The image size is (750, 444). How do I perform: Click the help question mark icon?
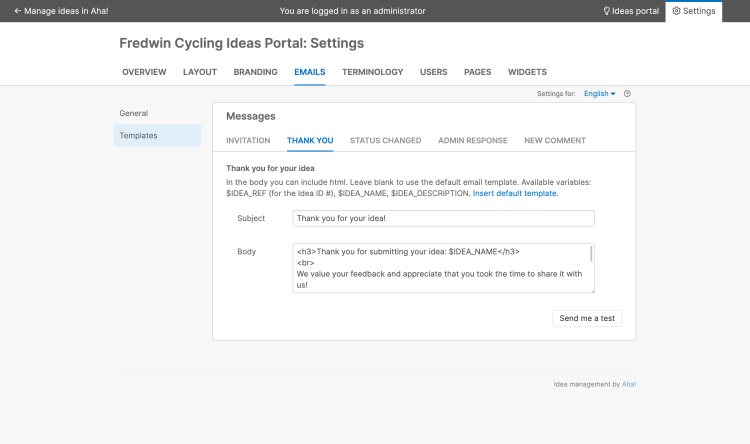(627, 94)
